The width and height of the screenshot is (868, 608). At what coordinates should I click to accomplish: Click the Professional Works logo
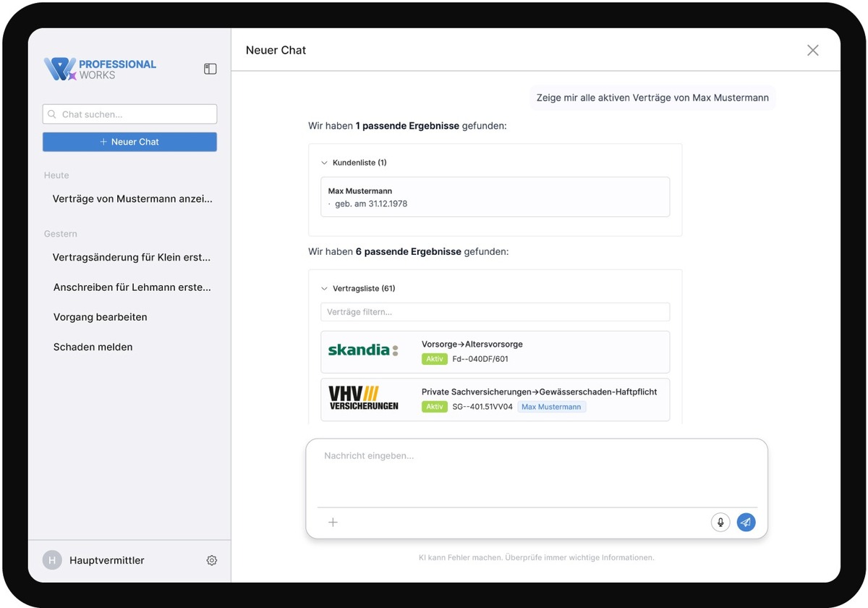100,69
